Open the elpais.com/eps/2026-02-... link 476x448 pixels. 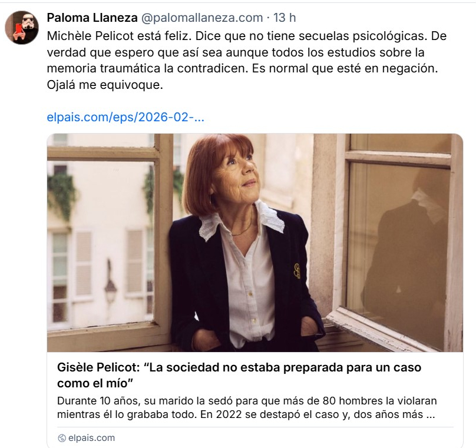[125, 117]
